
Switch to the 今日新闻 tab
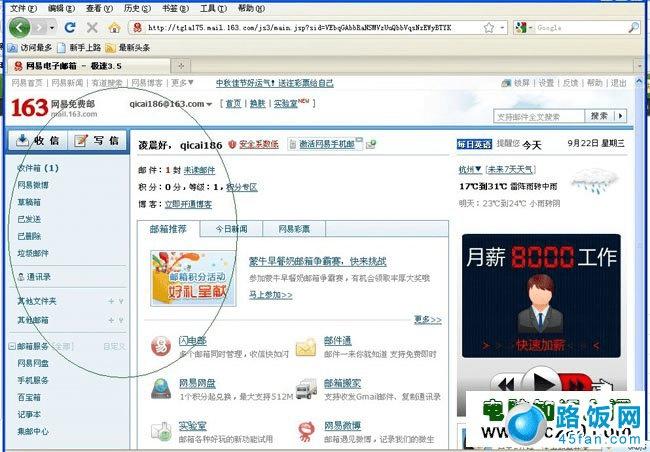pyautogui.click(x=231, y=229)
